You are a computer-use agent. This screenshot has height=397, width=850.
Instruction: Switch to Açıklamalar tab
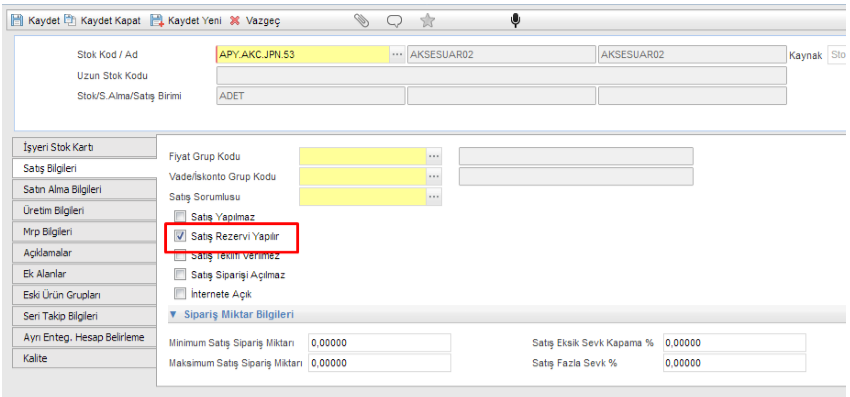pos(84,253)
